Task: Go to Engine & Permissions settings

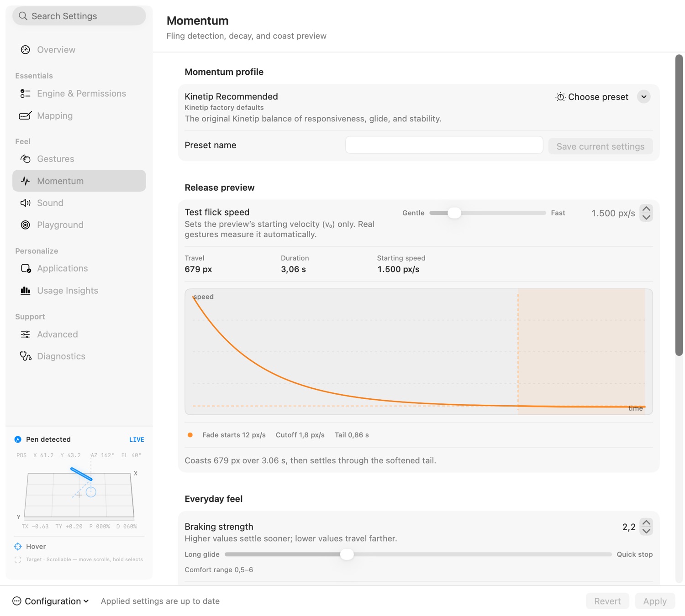Action: click(x=79, y=94)
